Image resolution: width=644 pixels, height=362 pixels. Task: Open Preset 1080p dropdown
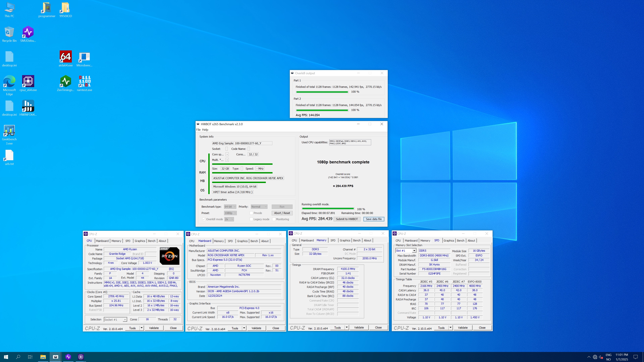pos(230,213)
